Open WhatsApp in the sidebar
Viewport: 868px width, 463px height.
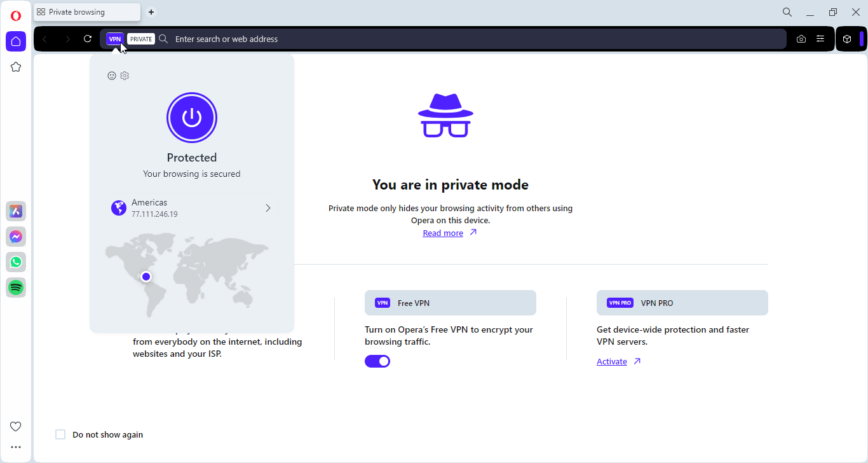pos(16,262)
